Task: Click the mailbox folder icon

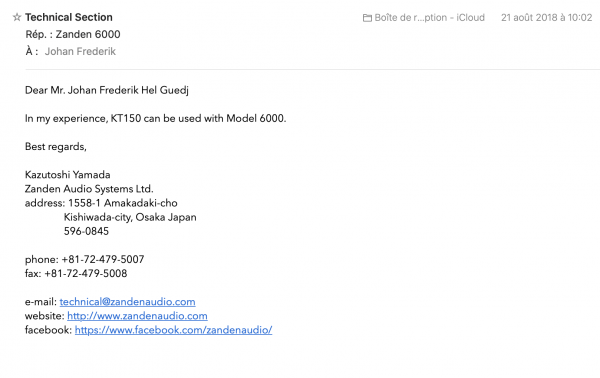Action: pyautogui.click(x=367, y=18)
